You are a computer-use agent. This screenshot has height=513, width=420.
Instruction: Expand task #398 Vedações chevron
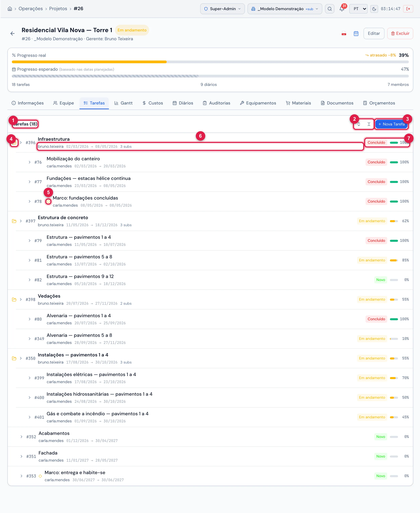tap(21, 300)
